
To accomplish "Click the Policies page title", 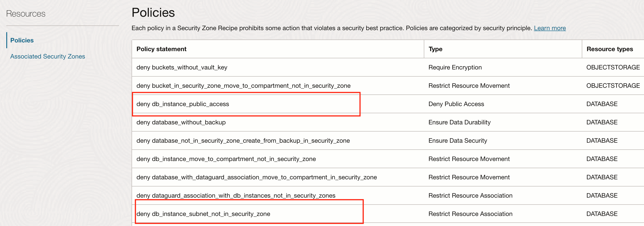I will [153, 12].
